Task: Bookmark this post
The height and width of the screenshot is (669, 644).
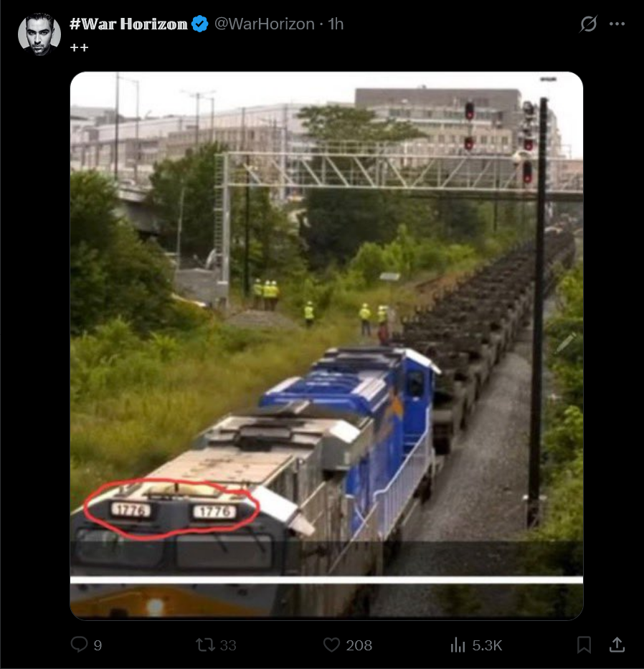Action: pyautogui.click(x=584, y=645)
